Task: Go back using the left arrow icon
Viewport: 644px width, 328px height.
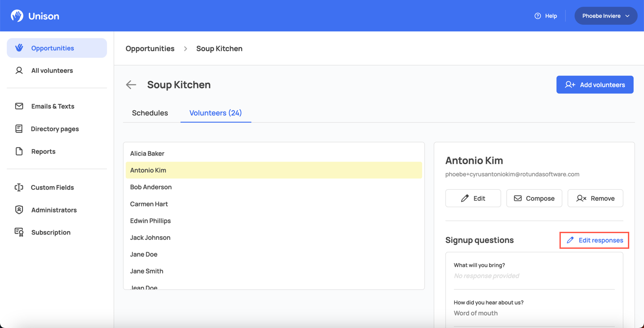Action: [x=131, y=85]
